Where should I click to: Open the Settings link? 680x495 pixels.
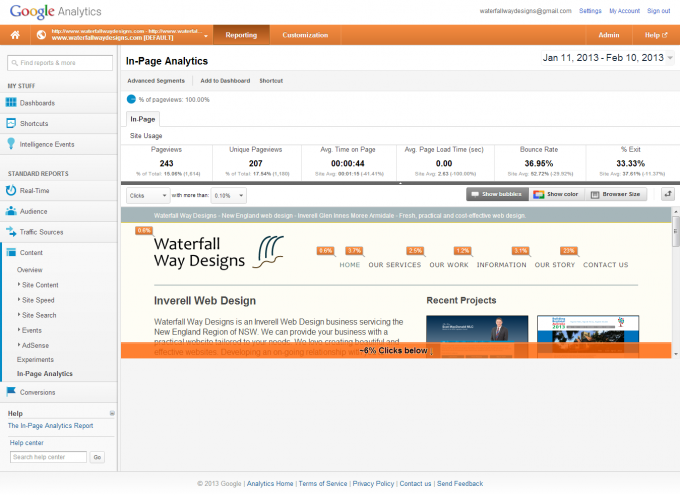pos(590,11)
